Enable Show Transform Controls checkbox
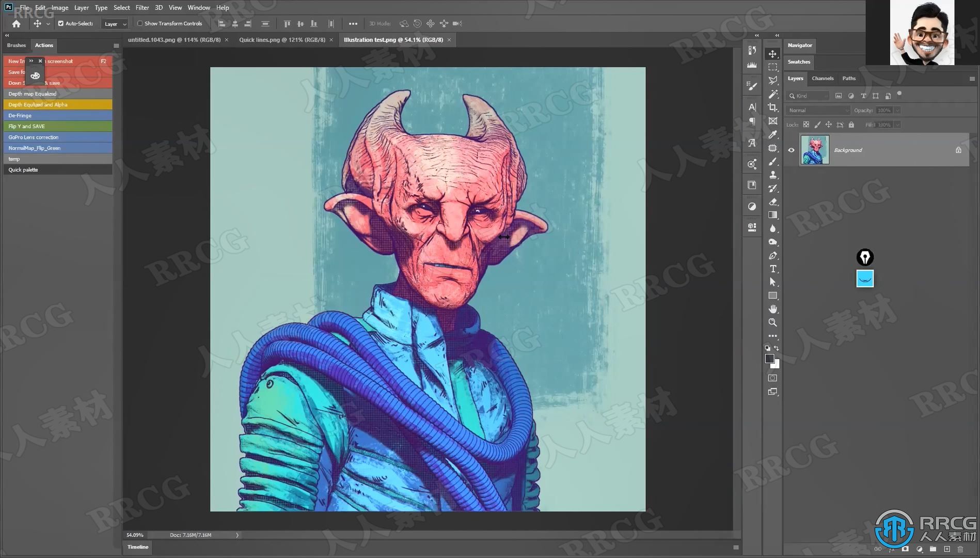This screenshot has width=980, height=558. (x=140, y=24)
